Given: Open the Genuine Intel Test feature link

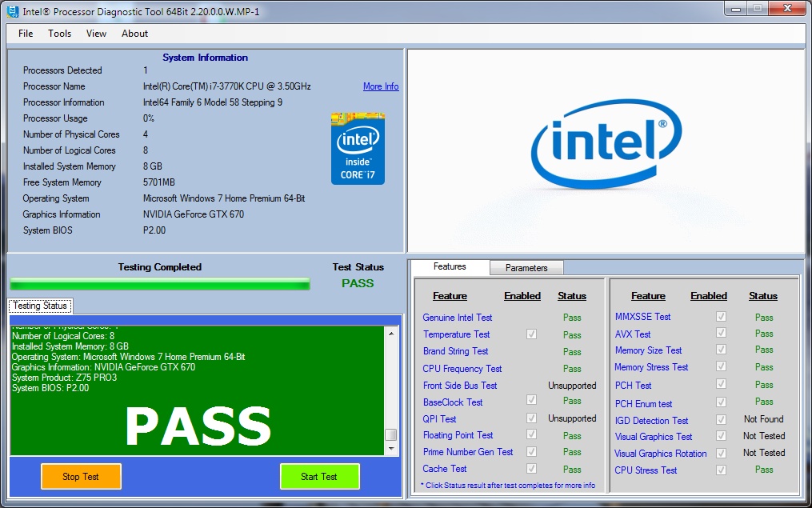Looking at the screenshot, I should click(x=458, y=318).
